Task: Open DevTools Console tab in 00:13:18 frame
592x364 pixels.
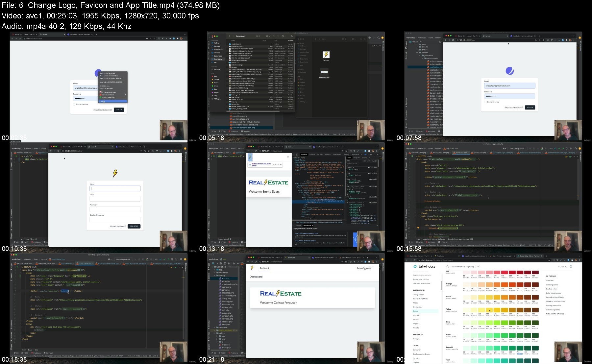Action: (x=312, y=154)
